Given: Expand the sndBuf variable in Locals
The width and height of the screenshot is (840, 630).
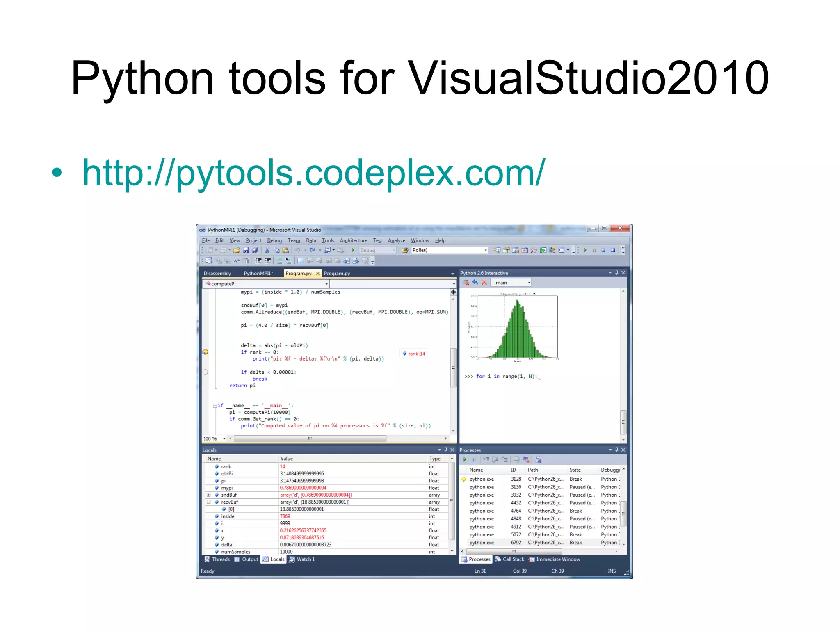Looking at the screenshot, I should pos(208,495).
